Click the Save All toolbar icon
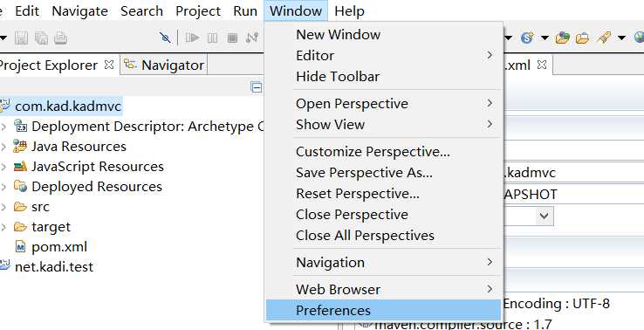The image size is (644, 330). (x=41, y=38)
